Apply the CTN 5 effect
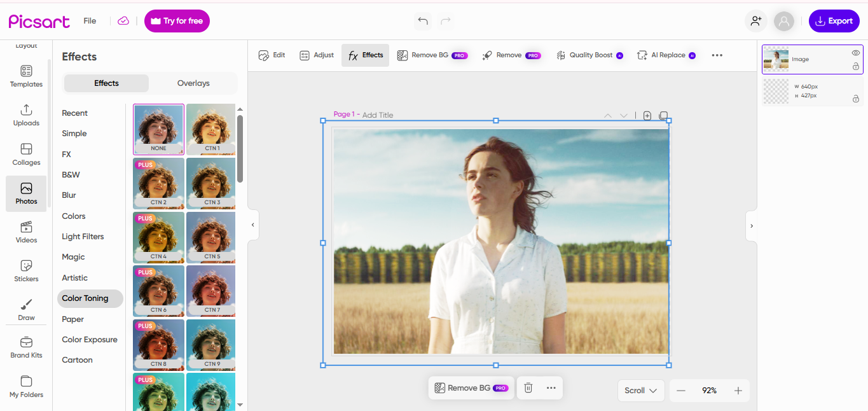The width and height of the screenshot is (868, 411). coord(212,237)
